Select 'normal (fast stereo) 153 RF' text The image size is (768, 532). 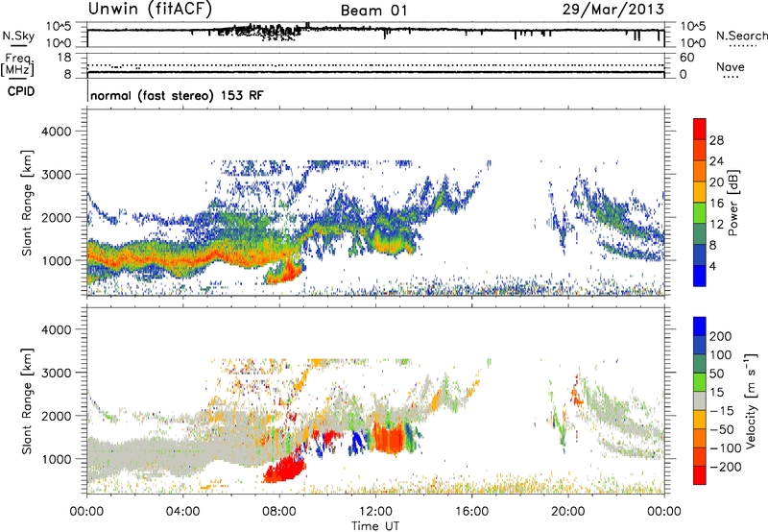pyautogui.click(x=177, y=95)
